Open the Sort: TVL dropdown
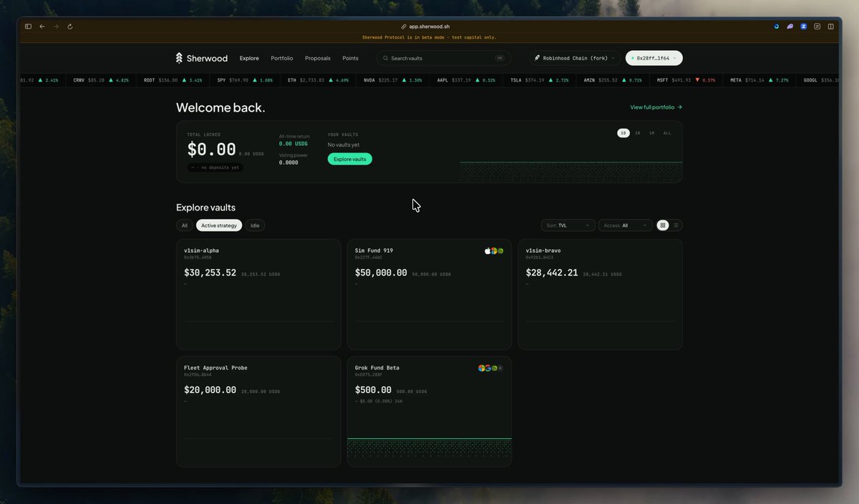Image resolution: width=859 pixels, height=504 pixels. (x=568, y=226)
